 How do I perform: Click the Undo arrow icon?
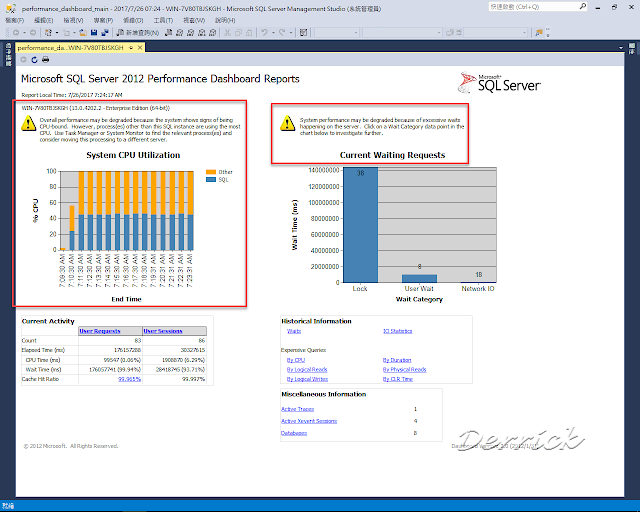pyautogui.click(x=264, y=33)
